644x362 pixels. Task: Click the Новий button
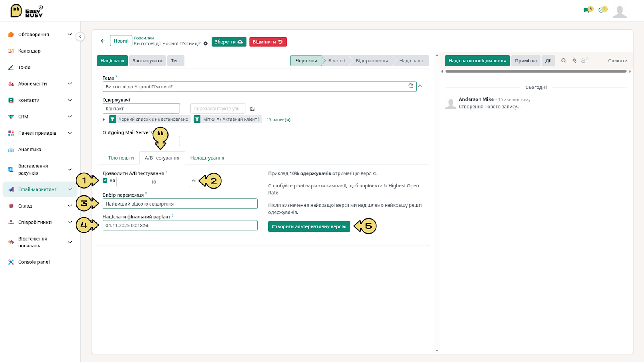coord(121,41)
